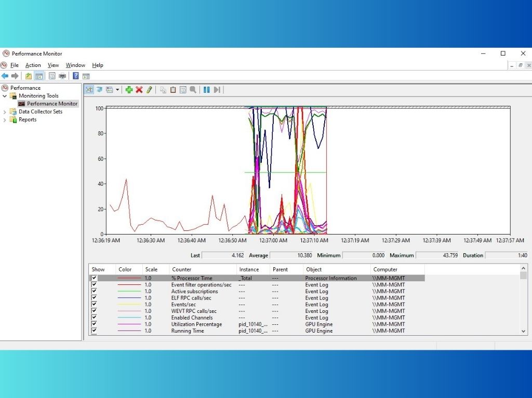The height and width of the screenshot is (398, 532).
Task: Sort by the Object column header
Action: coord(337,269)
